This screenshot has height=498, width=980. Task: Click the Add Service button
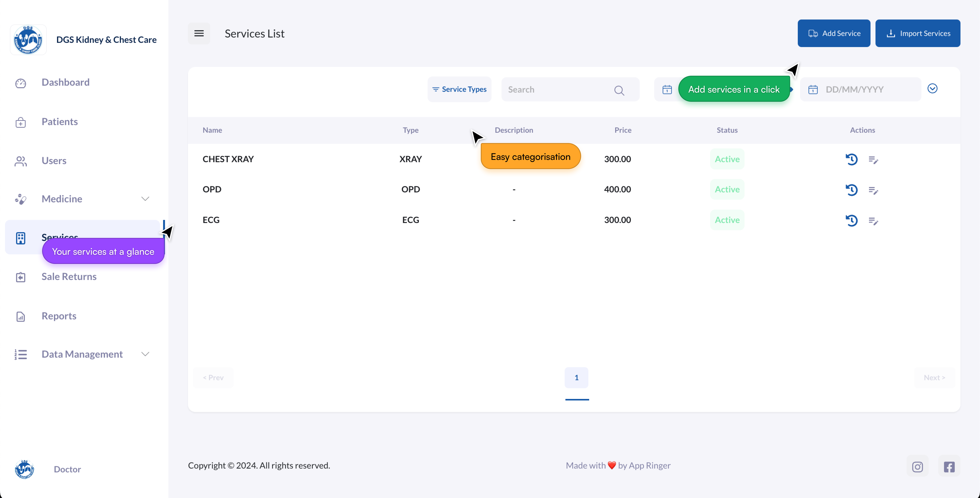[834, 33]
